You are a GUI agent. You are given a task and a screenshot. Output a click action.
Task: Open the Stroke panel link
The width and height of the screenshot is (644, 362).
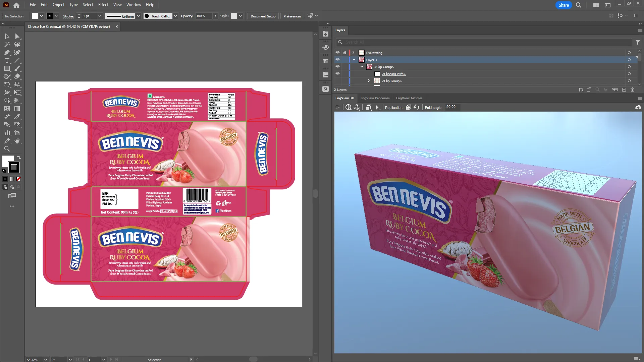click(68, 16)
